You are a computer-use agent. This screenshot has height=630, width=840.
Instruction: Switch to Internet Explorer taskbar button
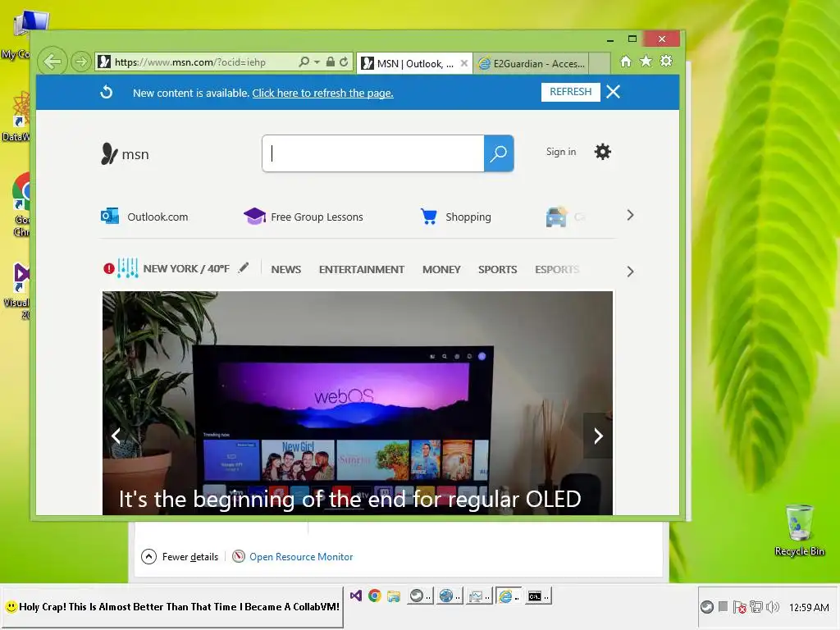click(509, 596)
